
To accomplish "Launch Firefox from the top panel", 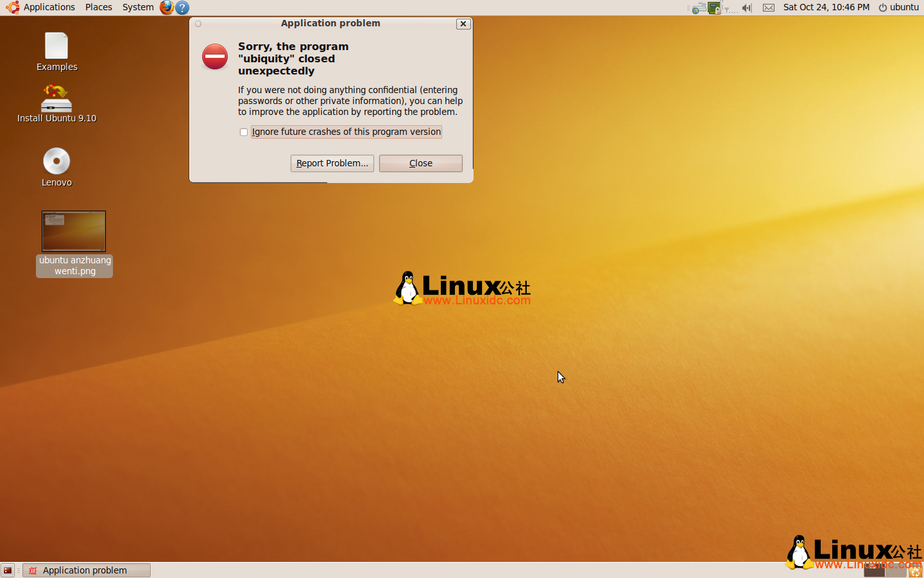I will (167, 7).
